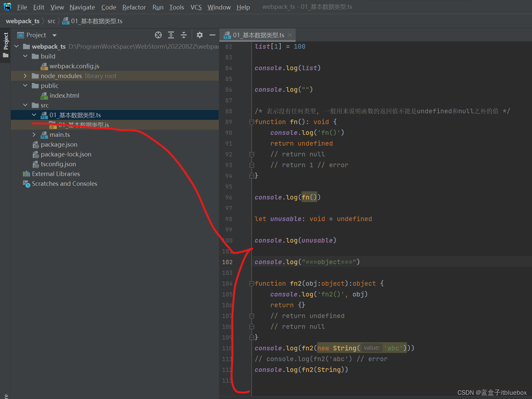Viewport: 532px width, 399px height.
Task: Click the TS file icon in breadcrumb bar
Action: coord(66,21)
